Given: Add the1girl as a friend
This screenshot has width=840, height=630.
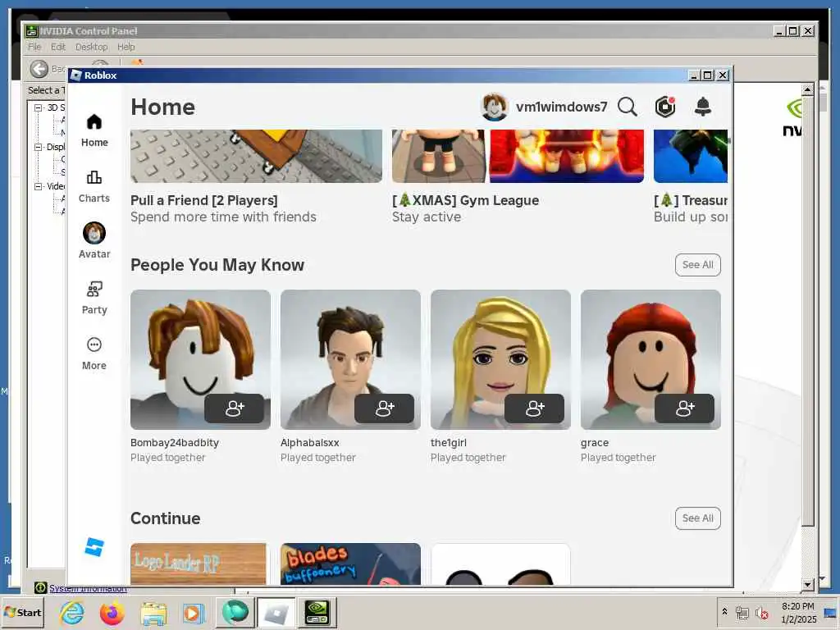Looking at the screenshot, I should 534,409.
